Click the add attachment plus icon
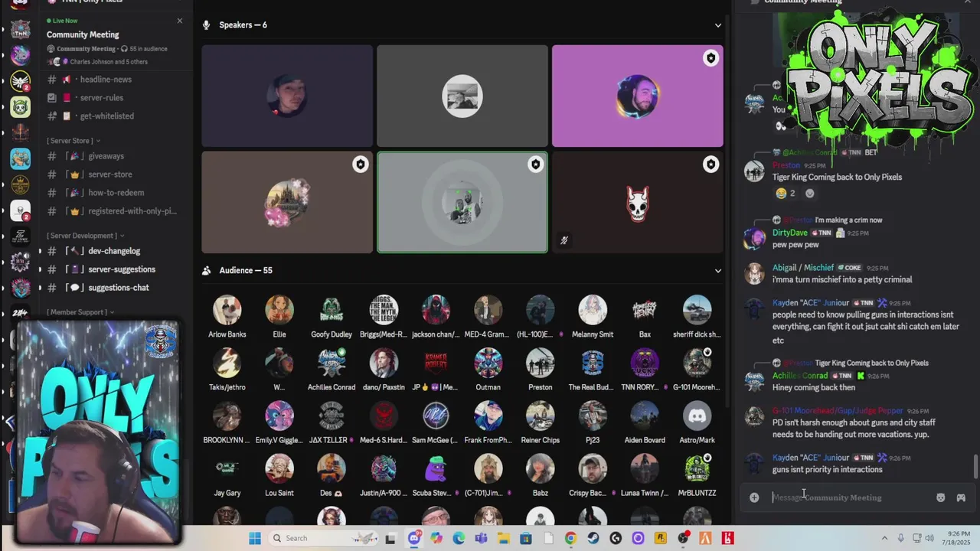980x551 pixels. pyautogui.click(x=754, y=497)
